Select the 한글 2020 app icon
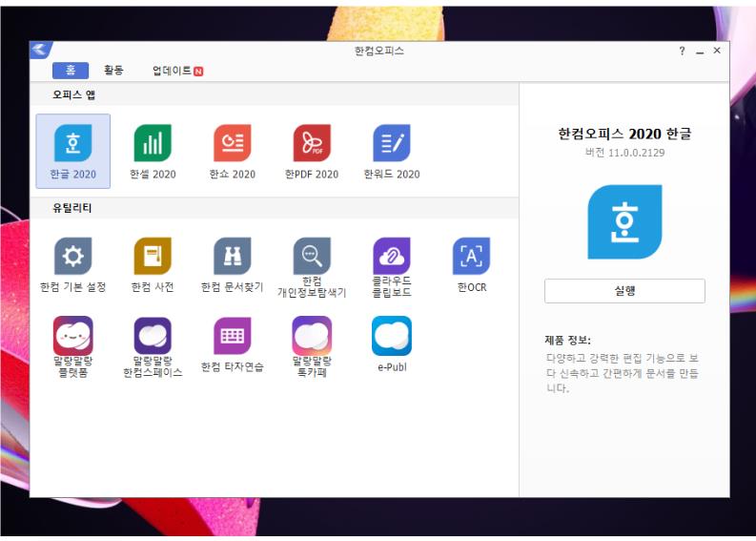This screenshot has height=541, width=756. [x=72, y=143]
